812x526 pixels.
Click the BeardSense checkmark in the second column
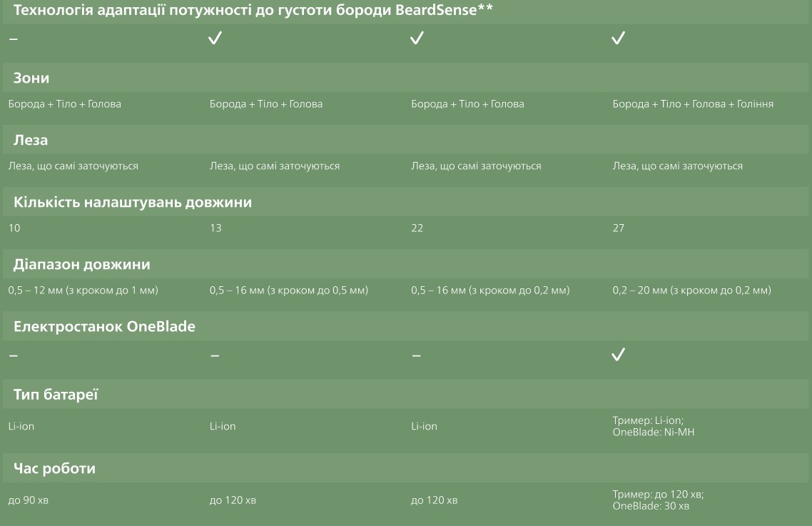pyautogui.click(x=215, y=39)
